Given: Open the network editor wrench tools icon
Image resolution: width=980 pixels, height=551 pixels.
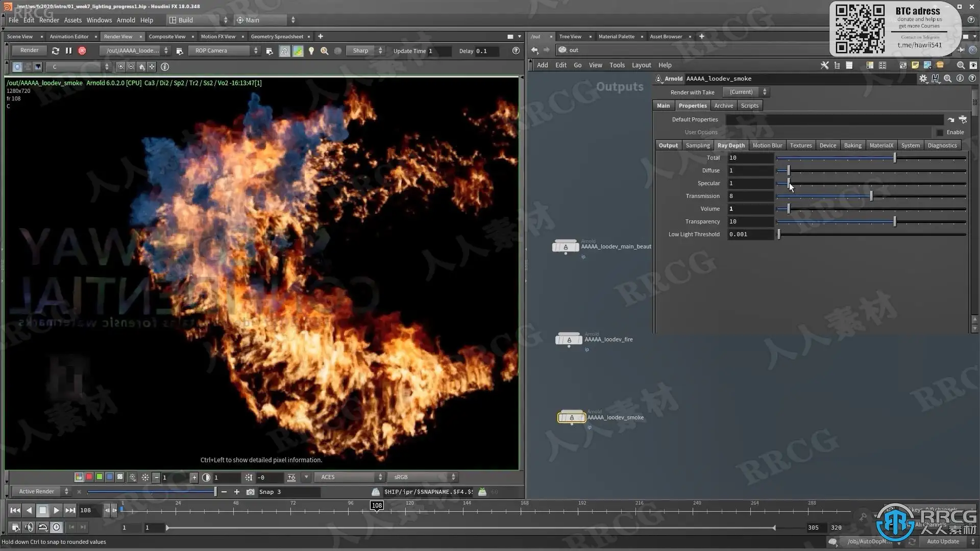Looking at the screenshot, I should tap(824, 65).
